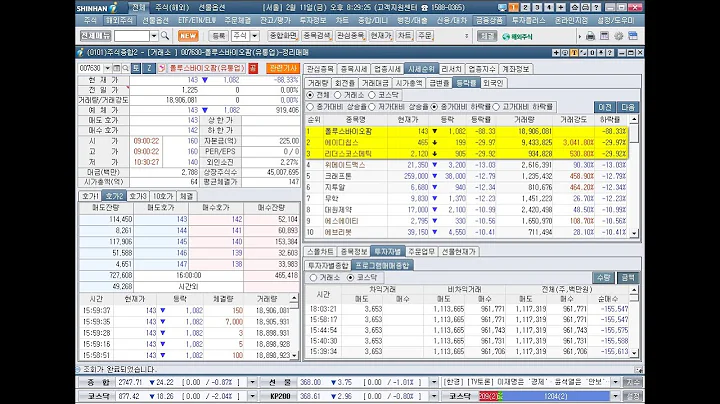Click the magnifier search icon in top toolbar
This screenshot has height=404, width=720.
(x=165, y=36)
